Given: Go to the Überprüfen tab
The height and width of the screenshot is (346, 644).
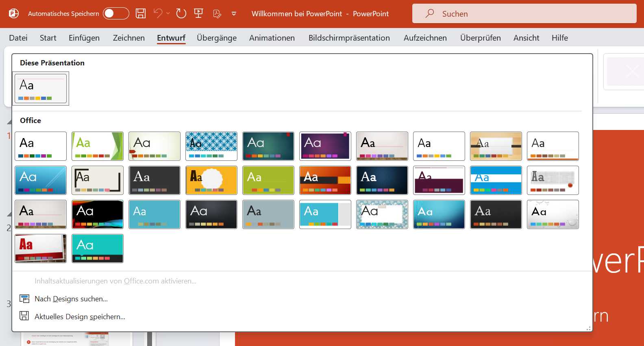Looking at the screenshot, I should click(x=481, y=38).
